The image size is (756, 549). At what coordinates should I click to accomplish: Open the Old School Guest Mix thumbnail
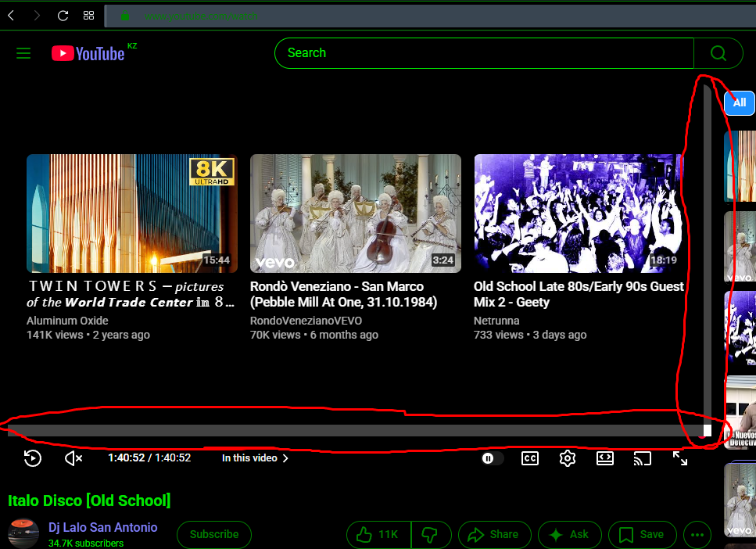pyautogui.click(x=578, y=213)
